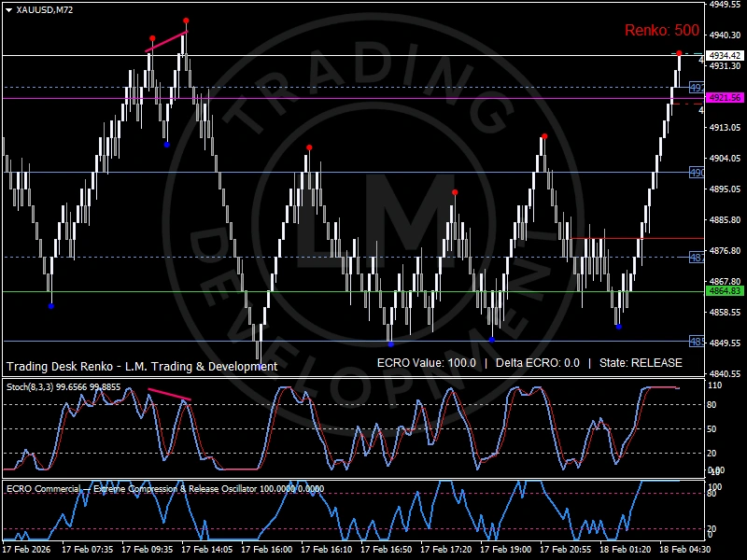
Task: Click the 4858.55 price axis value
Action: point(725,313)
